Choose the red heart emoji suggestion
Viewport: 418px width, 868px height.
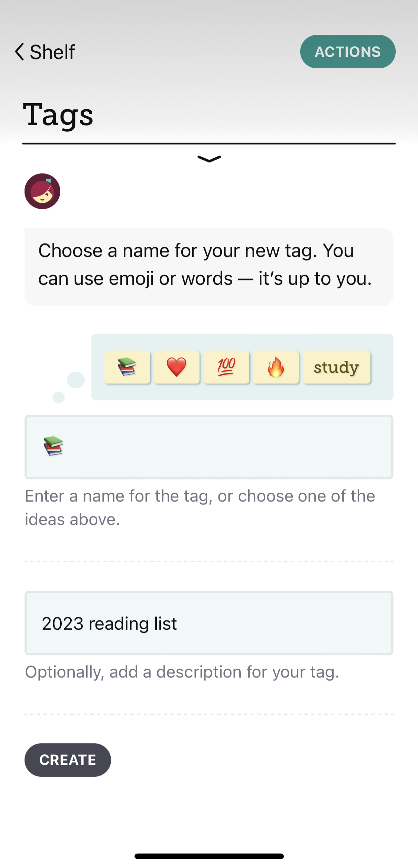176,367
